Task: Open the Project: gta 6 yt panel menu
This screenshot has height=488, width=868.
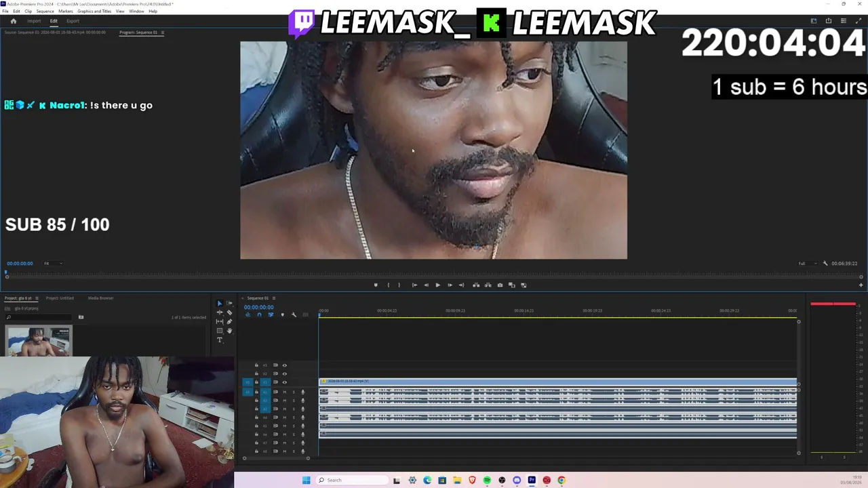Action: pos(35,298)
